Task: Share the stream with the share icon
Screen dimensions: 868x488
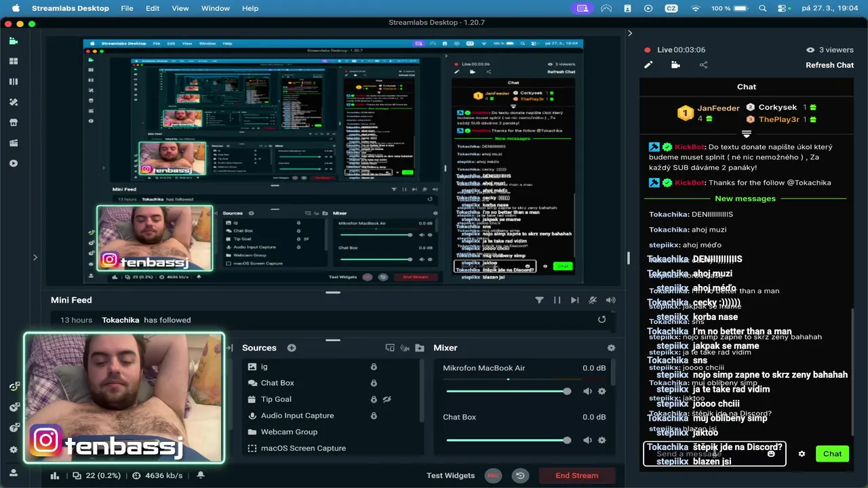Action: pos(703,65)
